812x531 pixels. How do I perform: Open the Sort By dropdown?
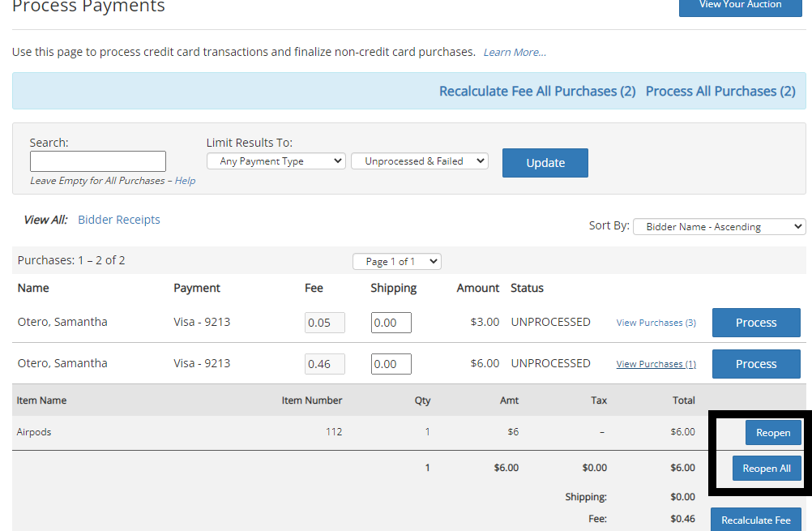point(719,227)
